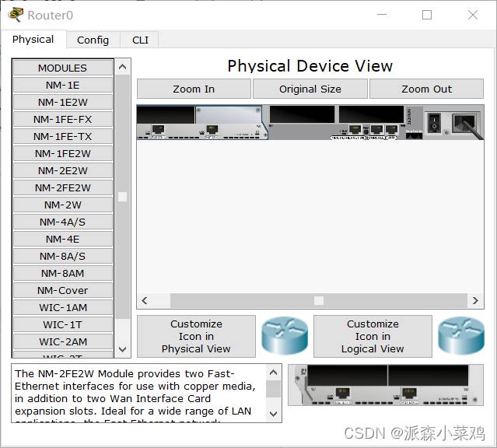Click description box scroll down arrow

click(x=273, y=414)
